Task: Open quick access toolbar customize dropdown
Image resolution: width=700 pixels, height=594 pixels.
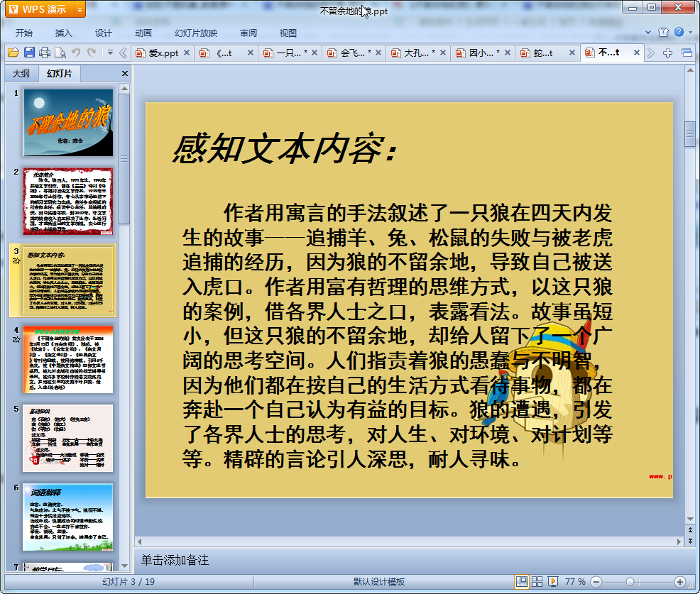Action: click(110, 53)
